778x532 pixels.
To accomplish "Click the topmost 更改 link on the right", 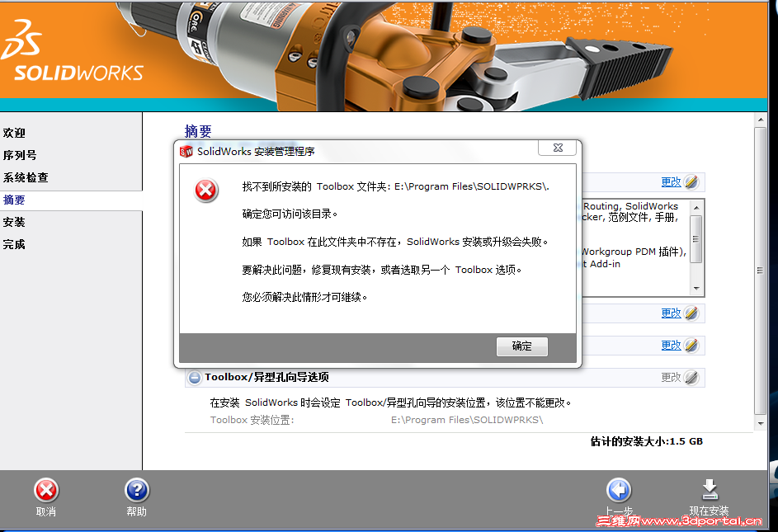I will pos(671,182).
